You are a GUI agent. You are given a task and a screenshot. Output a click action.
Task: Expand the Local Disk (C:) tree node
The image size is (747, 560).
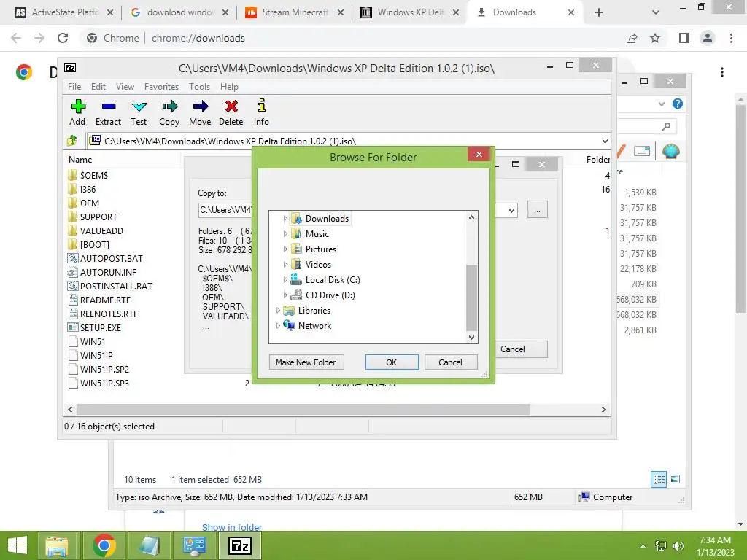[x=285, y=279]
